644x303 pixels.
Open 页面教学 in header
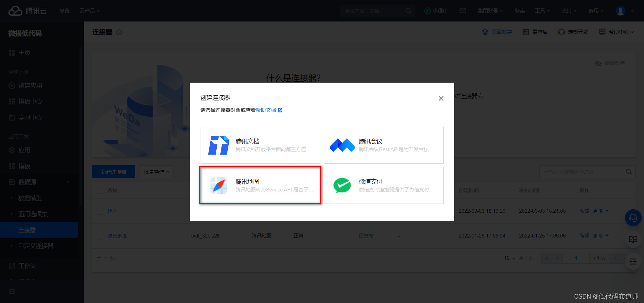point(497,32)
